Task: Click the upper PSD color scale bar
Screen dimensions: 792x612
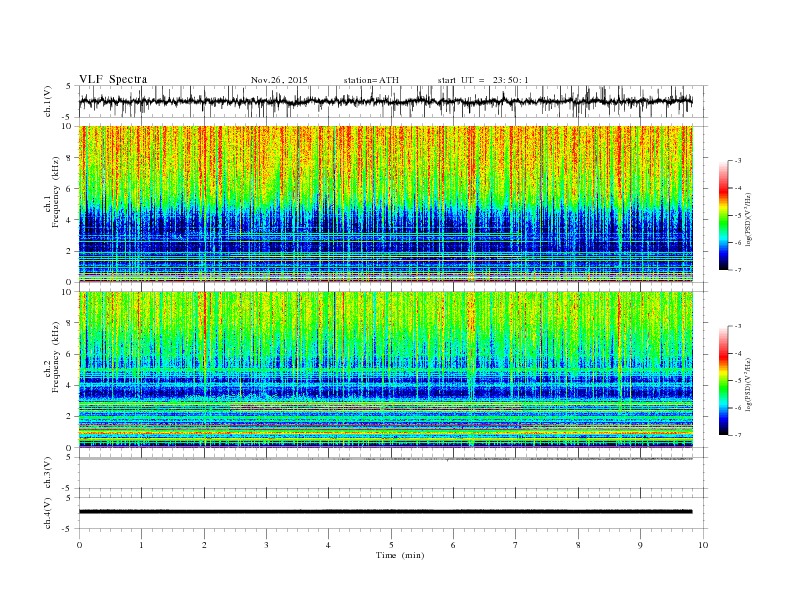Action: coord(724,215)
